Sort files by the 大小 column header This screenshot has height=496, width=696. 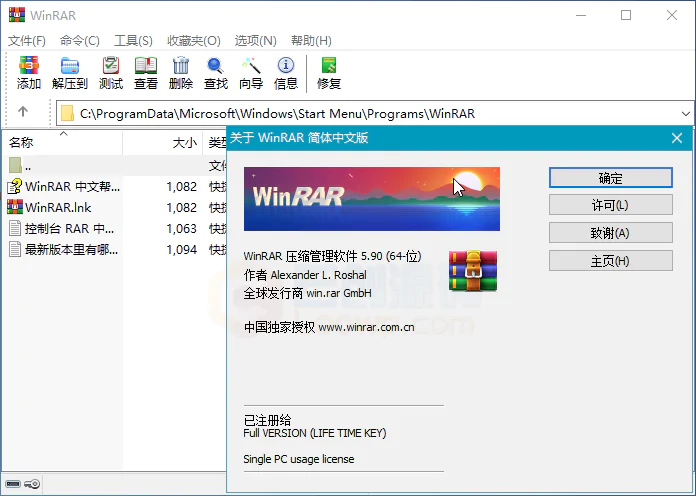tap(162, 143)
